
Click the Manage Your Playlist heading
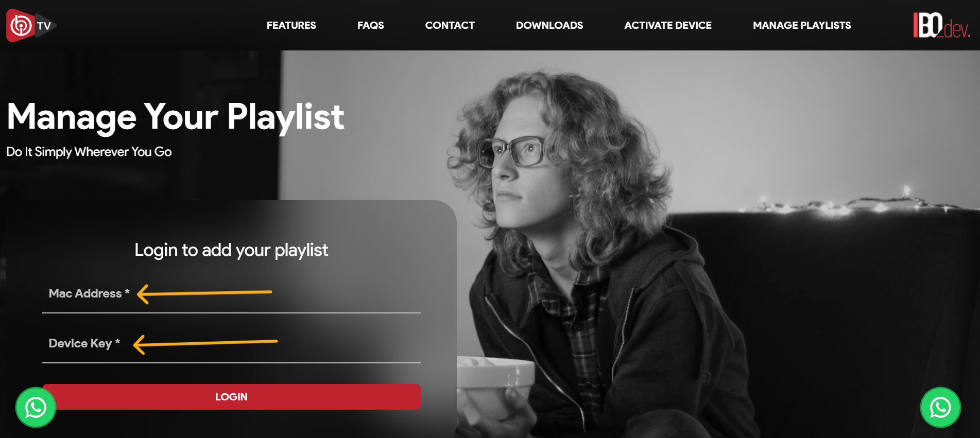point(175,117)
